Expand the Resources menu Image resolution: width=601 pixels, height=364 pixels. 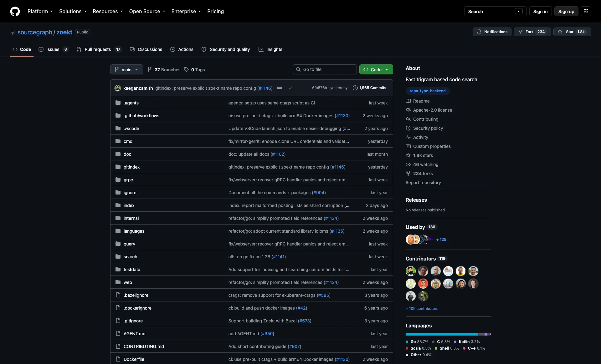[108, 11]
